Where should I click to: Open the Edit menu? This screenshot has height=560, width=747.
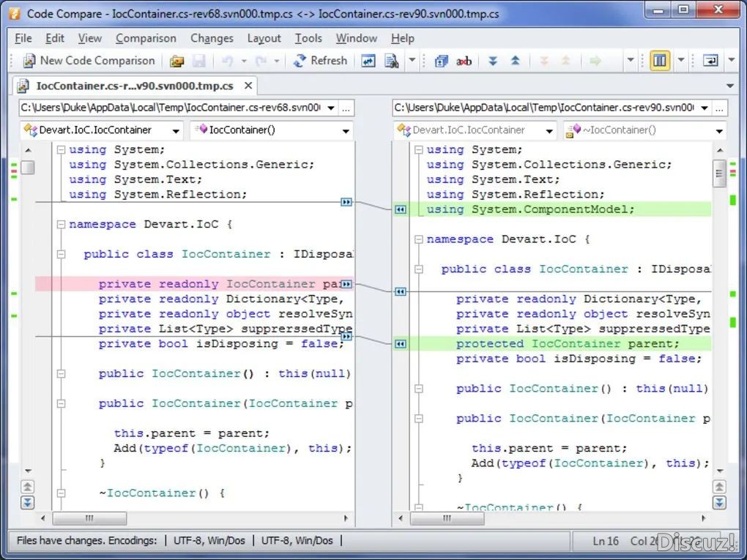coord(55,38)
